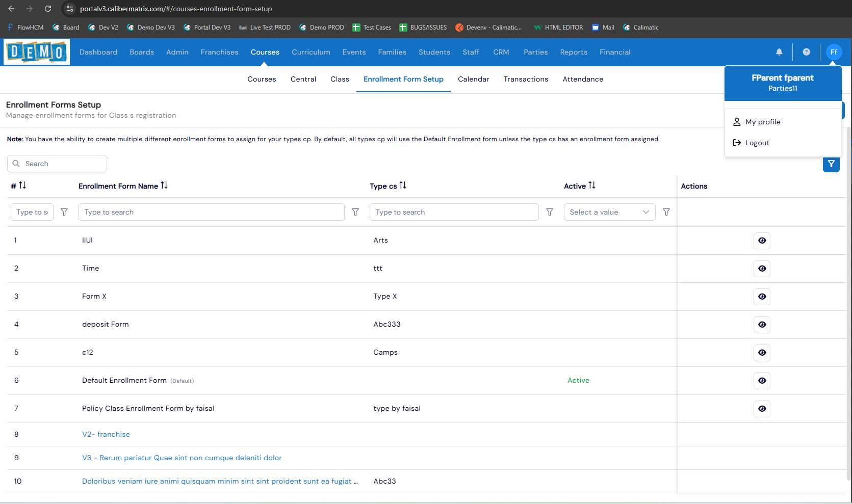The height and width of the screenshot is (504, 852).
Task: Open the Live Test PROD bookmark
Action: coord(265,28)
